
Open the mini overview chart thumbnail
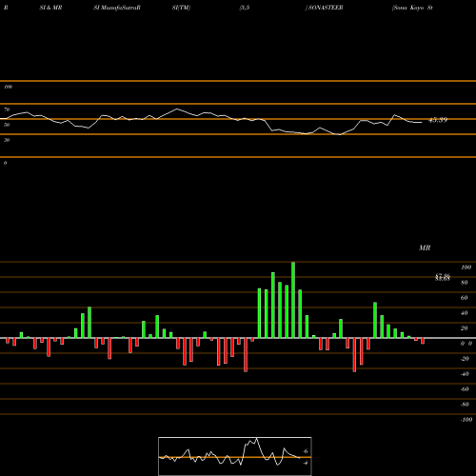pos(235,456)
